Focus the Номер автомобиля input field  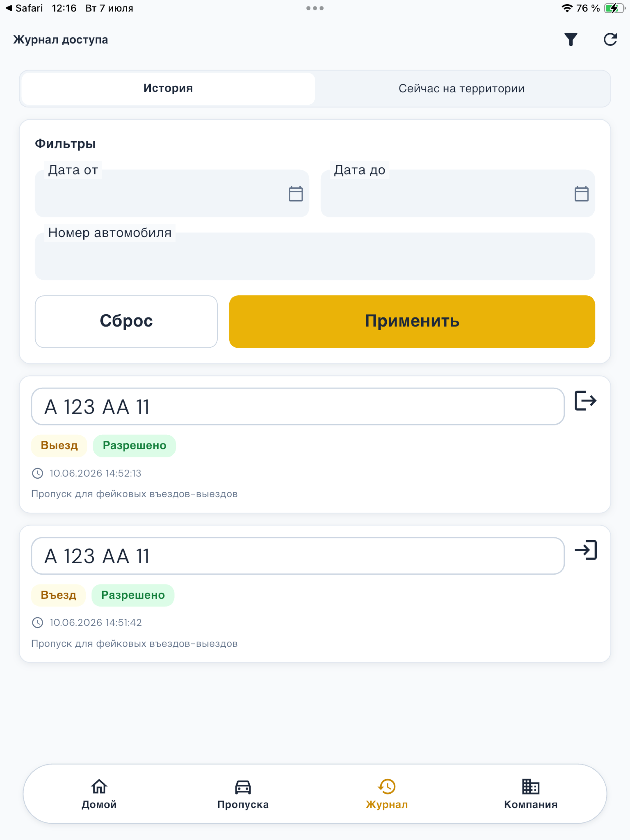click(315, 256)
